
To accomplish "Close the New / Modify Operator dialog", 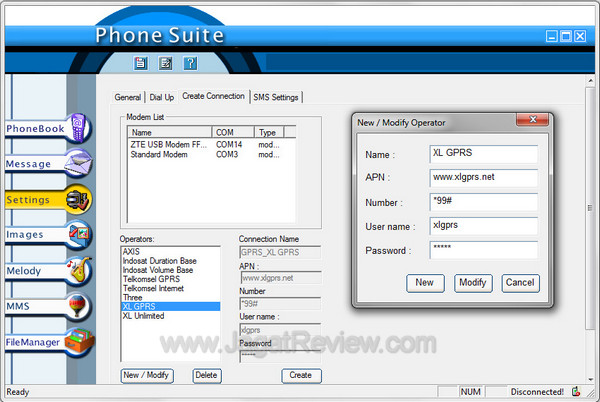I will (533, 119).
